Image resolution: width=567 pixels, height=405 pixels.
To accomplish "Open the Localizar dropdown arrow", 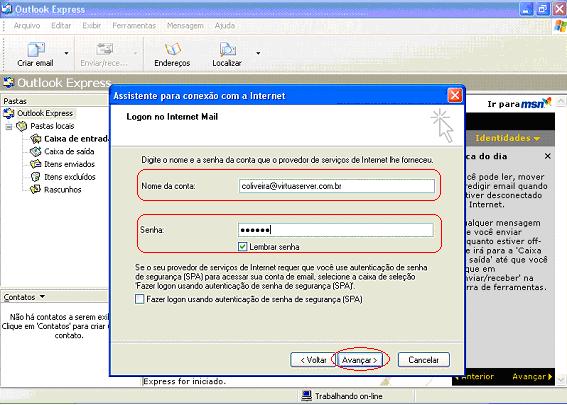I will 258,54.
